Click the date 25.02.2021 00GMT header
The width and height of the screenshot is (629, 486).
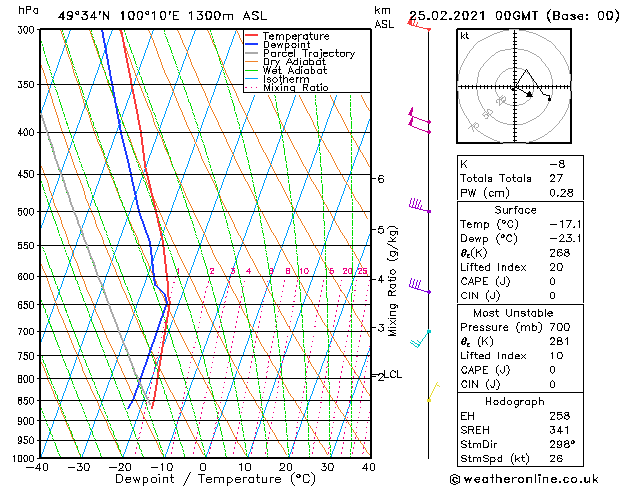(x=514, y=15)
